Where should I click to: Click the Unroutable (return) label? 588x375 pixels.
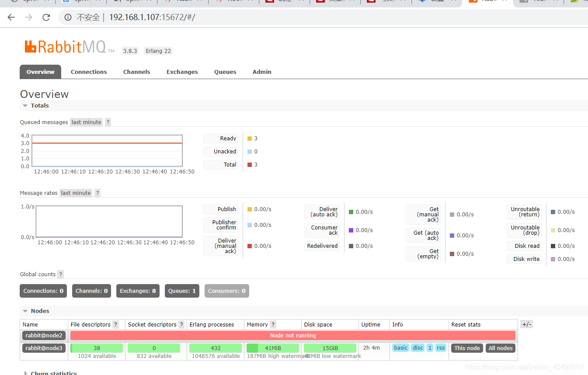tap(524, 212)
